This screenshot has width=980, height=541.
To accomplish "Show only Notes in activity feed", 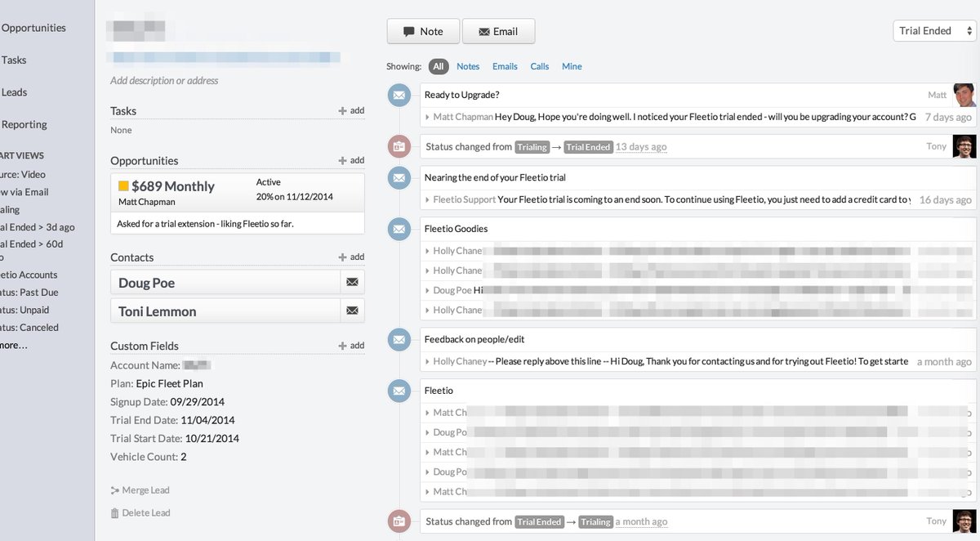I will pos(468,66).
